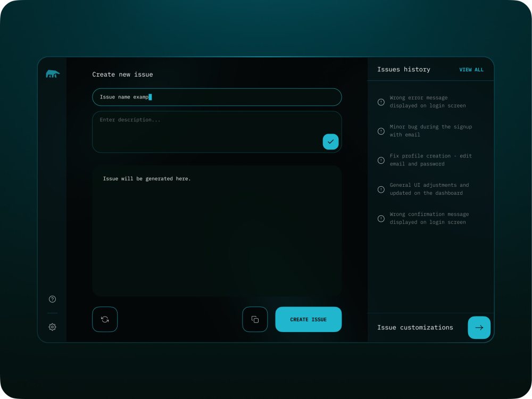
Task: Open VIEW ALL issues history link
Action: (471, 70)
